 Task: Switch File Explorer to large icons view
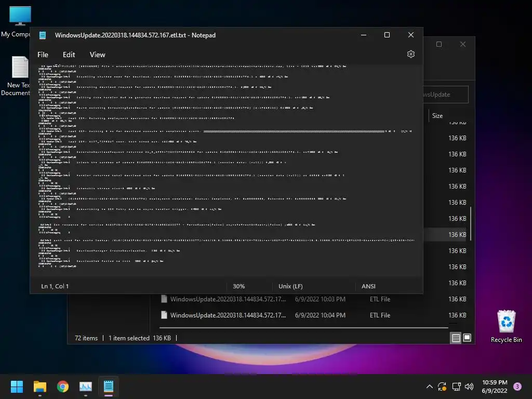click(467, 338)
